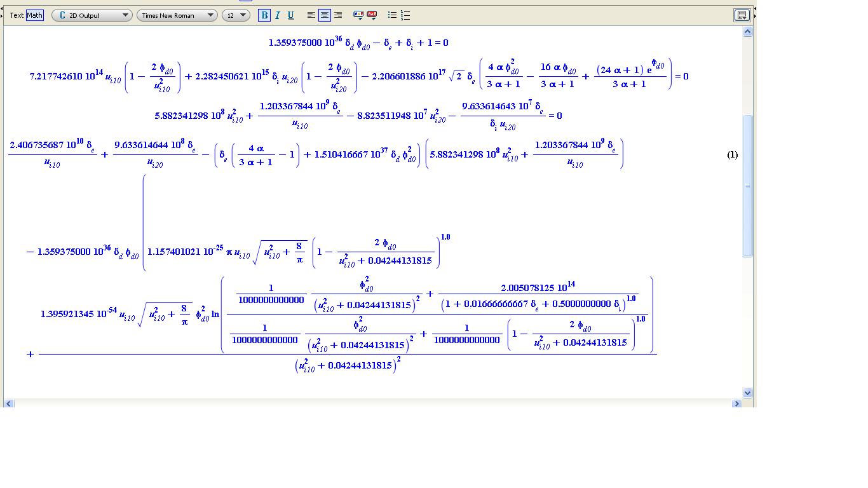Viewport: 868px width, 488px height.
Task: Click the value 1.157401021 inside the large parenthesis
Action: (x=173, y=252)
